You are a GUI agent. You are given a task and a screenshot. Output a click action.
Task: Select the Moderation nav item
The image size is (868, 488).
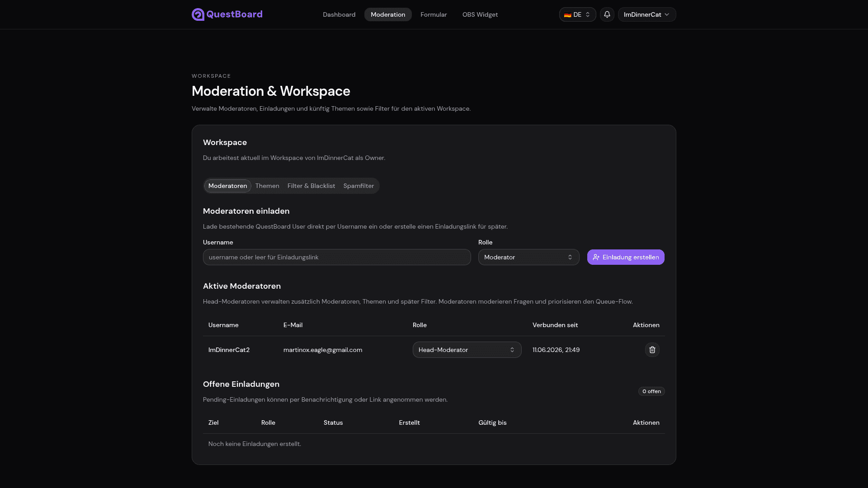[388, 14]
